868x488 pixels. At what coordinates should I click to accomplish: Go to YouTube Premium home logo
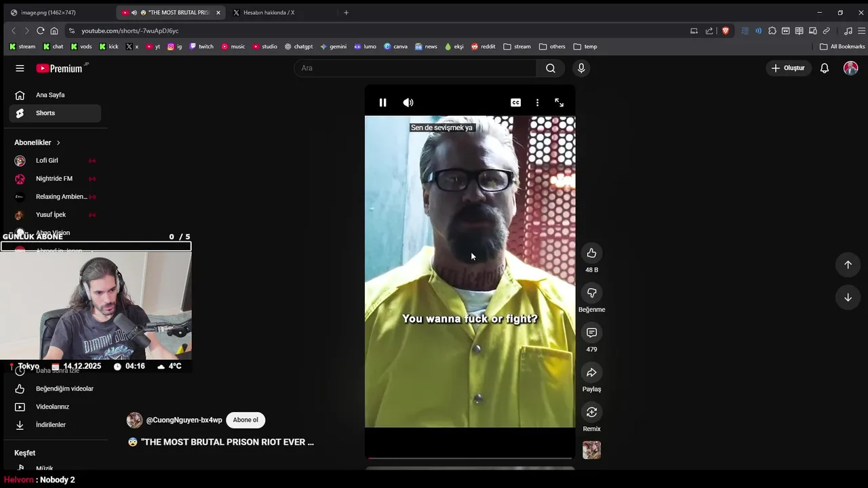click(x=61, y=68)
